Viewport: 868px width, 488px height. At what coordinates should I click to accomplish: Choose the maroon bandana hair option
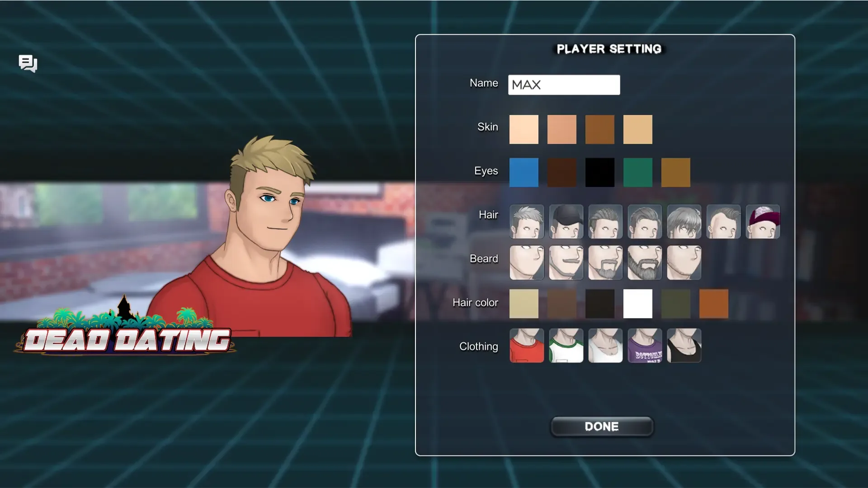(x=763, y=221)
